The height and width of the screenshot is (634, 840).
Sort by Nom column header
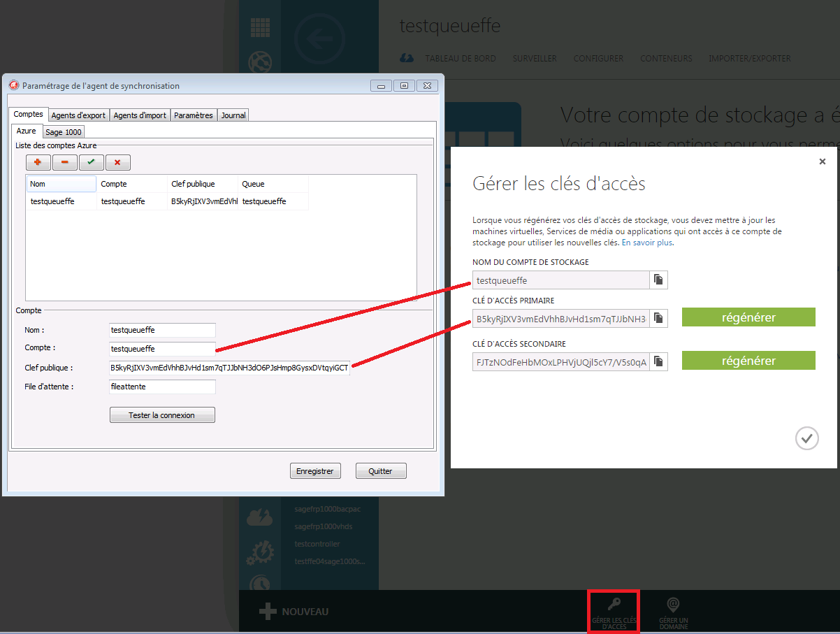pyautogui.click(x=61, y=184)
